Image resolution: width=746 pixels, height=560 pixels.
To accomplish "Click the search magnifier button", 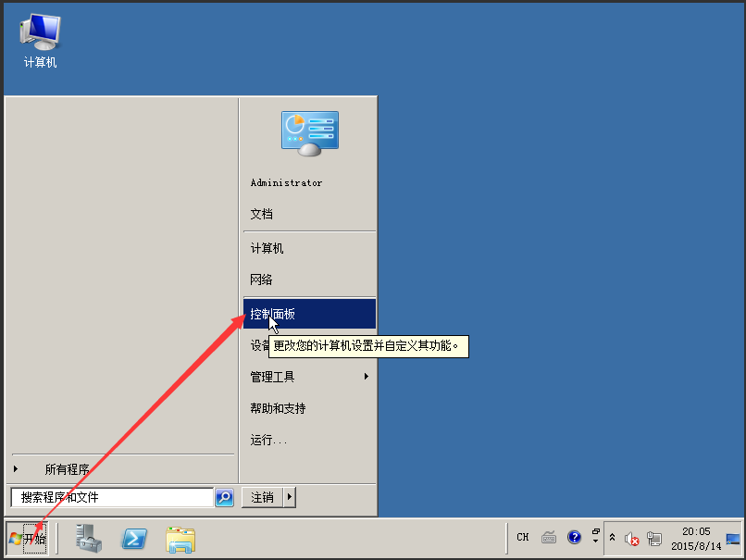I will [x=224, y=498].
